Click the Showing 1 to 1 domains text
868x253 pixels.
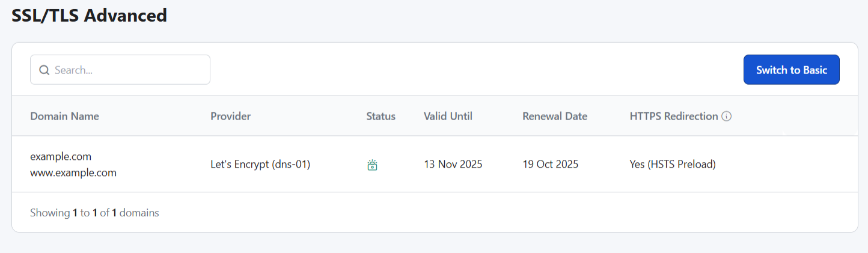click(x=94, y=213)
